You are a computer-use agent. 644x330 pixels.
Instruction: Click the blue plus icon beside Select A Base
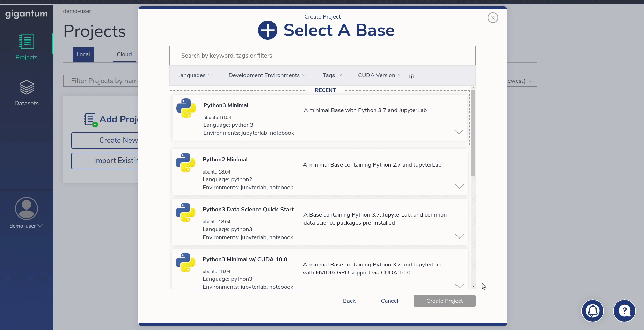(268, 30)
